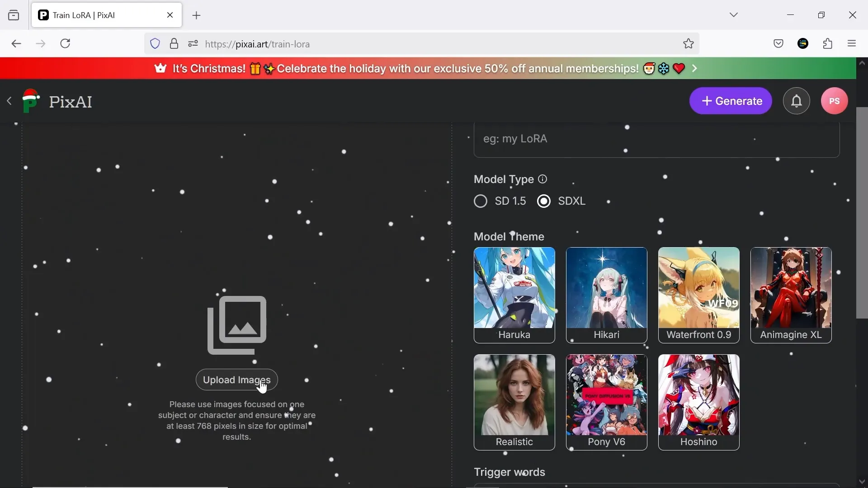Open tracking protection shield icon
Viewport: 868px width, 488px height.
[x=155, y=44]
